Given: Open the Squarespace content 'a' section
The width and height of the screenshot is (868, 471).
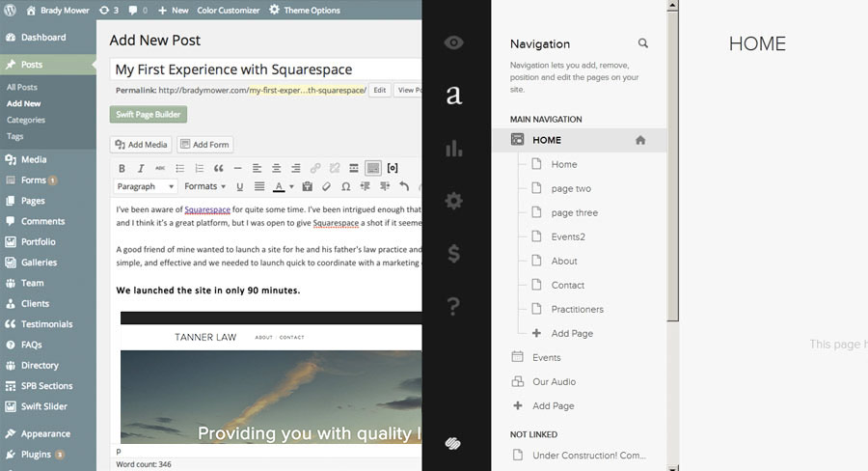Looking at the screenshot, I should tap(454, 95).
